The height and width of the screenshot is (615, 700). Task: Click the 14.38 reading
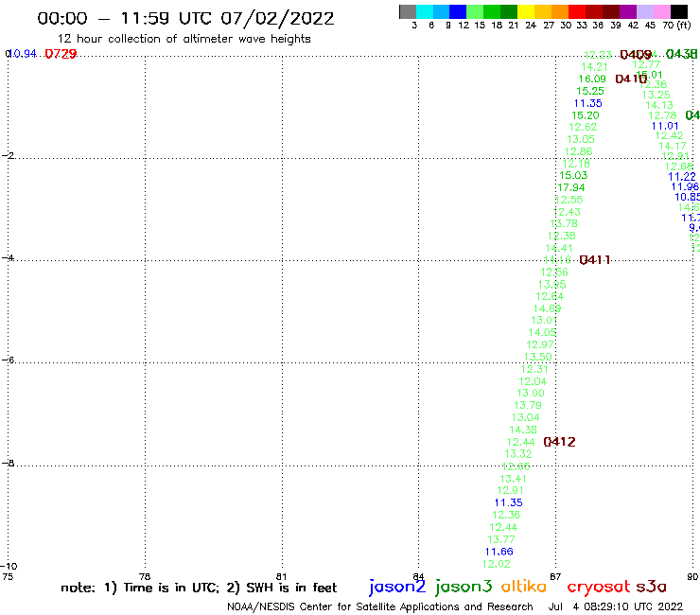523,430
